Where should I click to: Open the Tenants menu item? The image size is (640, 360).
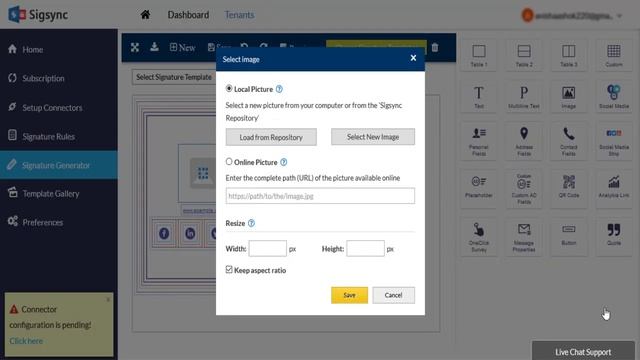(239, 15)
